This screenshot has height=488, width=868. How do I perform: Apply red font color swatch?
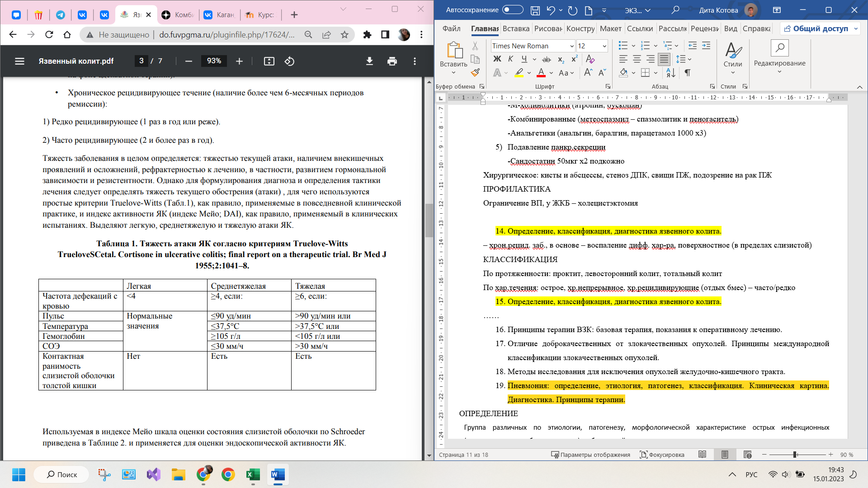pyautogui.click(x=541, y=73)
